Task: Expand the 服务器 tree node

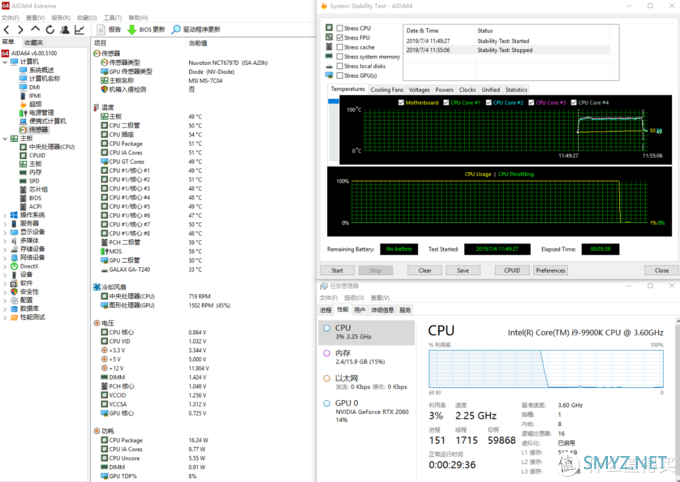Action: 5,223
